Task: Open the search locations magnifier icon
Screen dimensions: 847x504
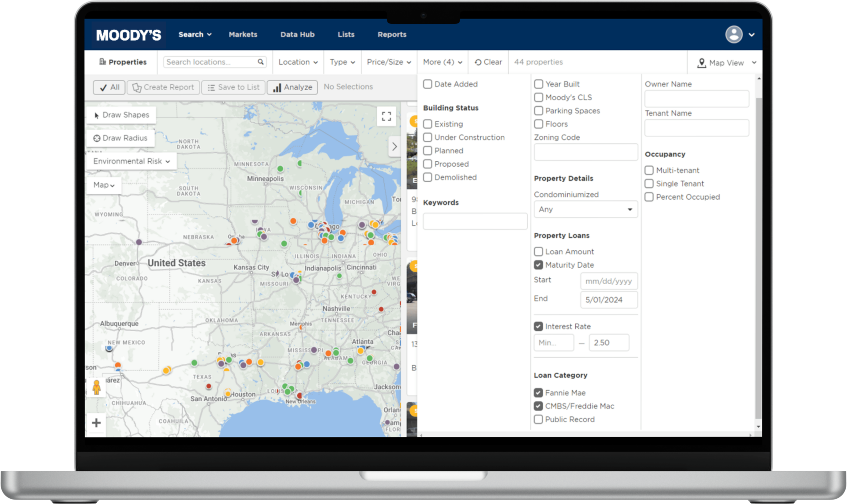Action: coord(261,62)
